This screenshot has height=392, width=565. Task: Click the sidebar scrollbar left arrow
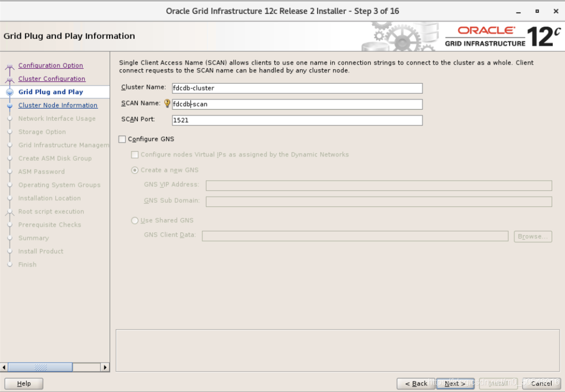click(4, 367)
